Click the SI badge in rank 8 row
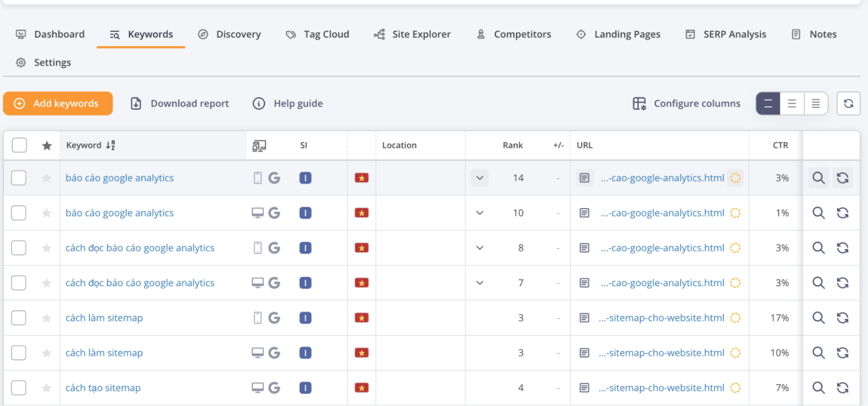Viewport: 868px width, 406px height. [306, 248]
